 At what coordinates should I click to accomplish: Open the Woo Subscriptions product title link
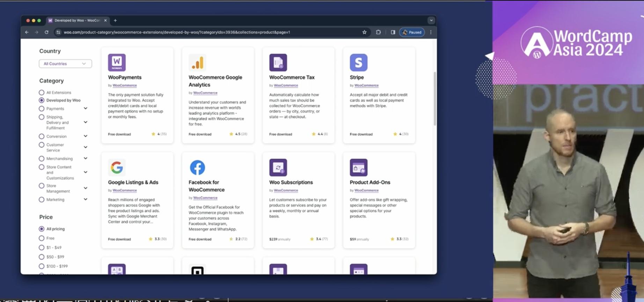pos(291,182)
